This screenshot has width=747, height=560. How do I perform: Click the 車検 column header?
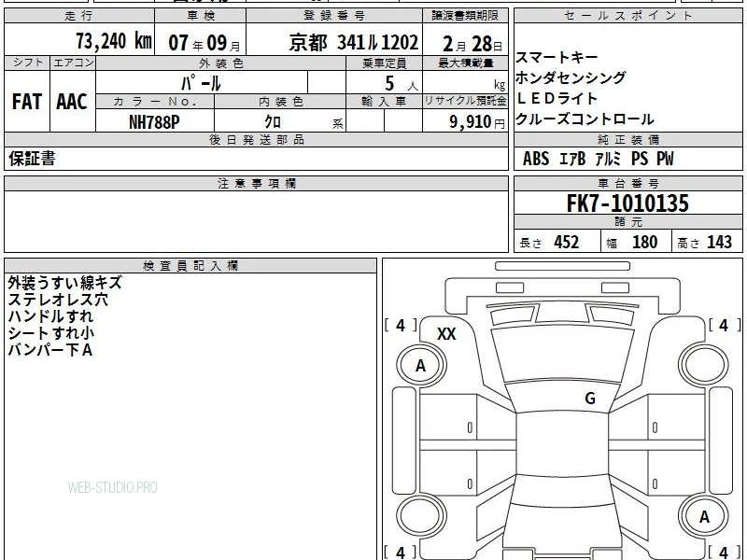pyautogui.click(x=201, y=16)
